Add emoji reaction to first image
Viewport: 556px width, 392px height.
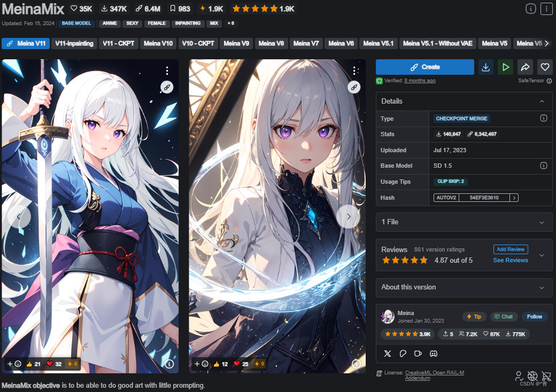coord(14,364)
